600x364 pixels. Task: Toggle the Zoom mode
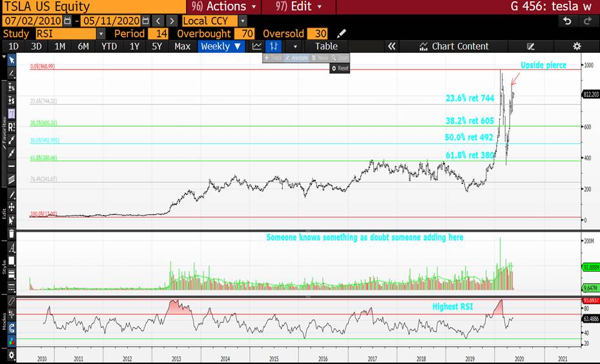pos(340,57)
